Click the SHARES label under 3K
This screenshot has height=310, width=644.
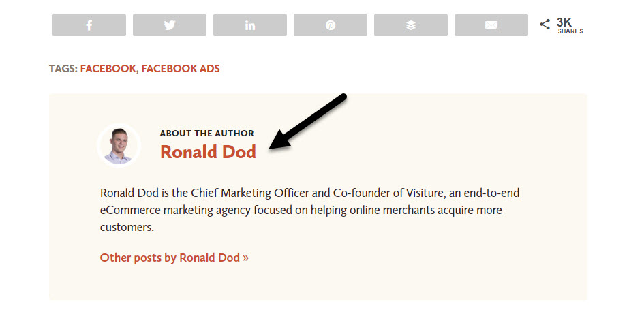coord(570,31)
